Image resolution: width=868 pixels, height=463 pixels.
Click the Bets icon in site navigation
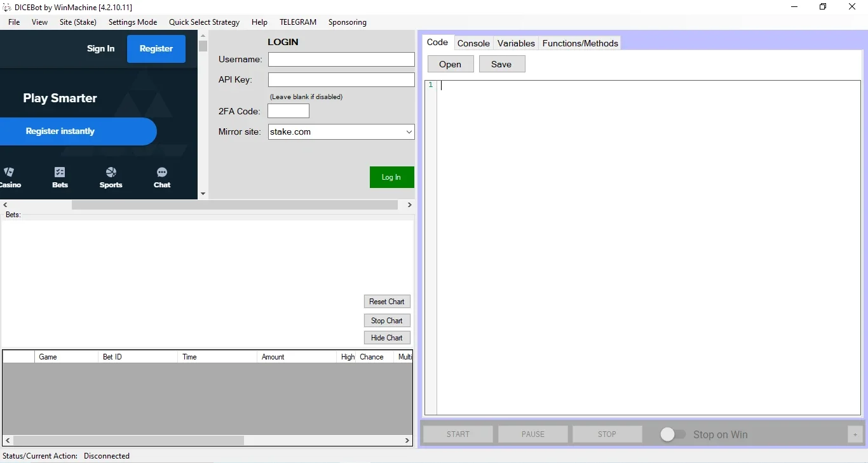coord(60,172)
